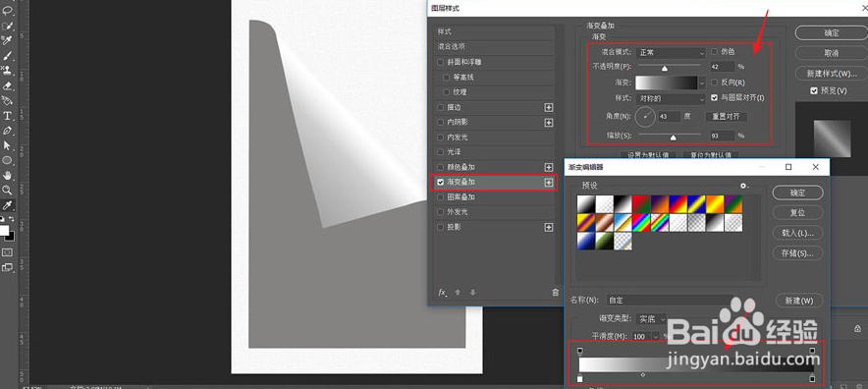Swap foreground and background colors

tap(12, 219)
